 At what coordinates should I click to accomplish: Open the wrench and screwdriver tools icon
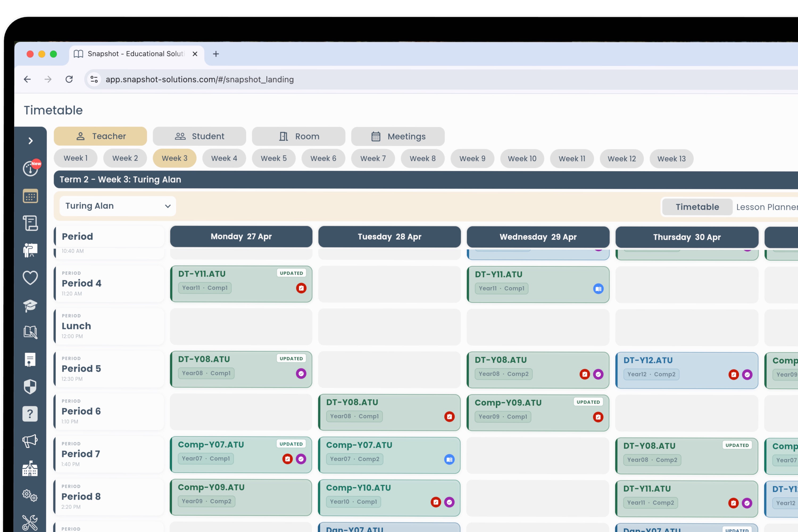[30, 523]
